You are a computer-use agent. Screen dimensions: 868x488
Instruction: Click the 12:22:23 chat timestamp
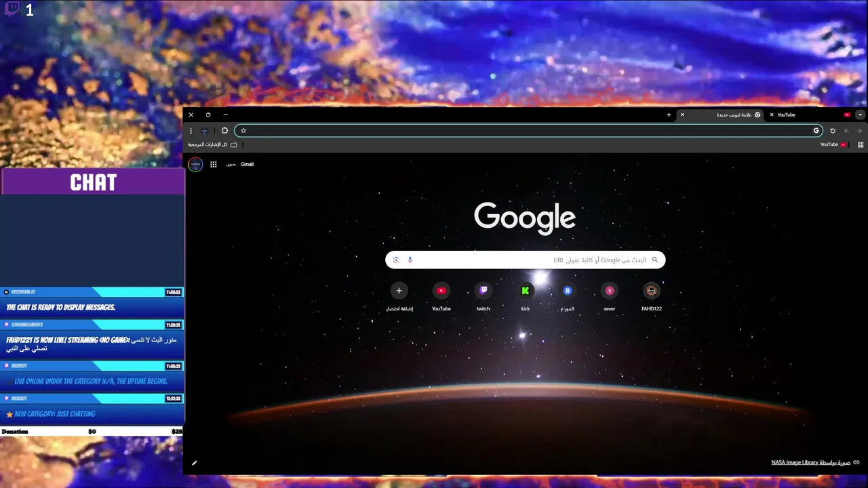click(174, 399)
